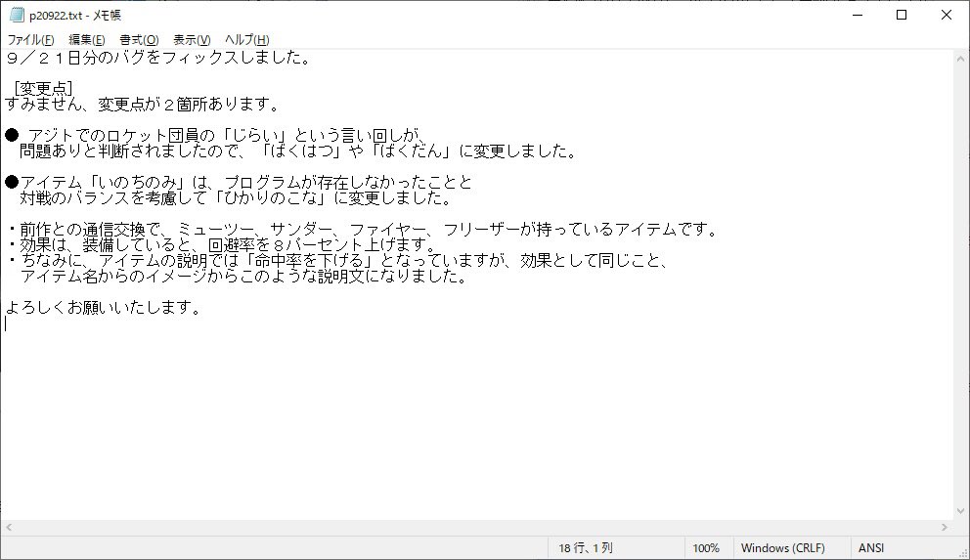Viewport: 970px width, 560px height.
Task: Open the ファイル(F) menu
Action: pos(30,39)
